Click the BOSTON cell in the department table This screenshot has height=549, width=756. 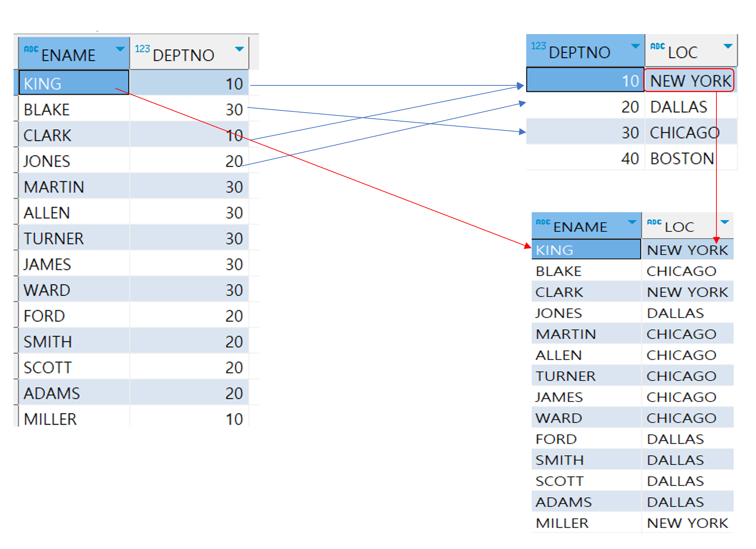coord(682,159)
